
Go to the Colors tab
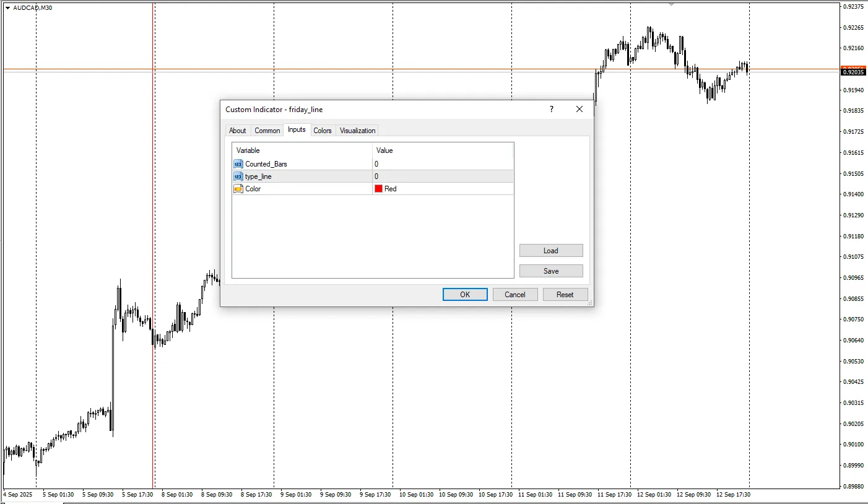[322, 131]
